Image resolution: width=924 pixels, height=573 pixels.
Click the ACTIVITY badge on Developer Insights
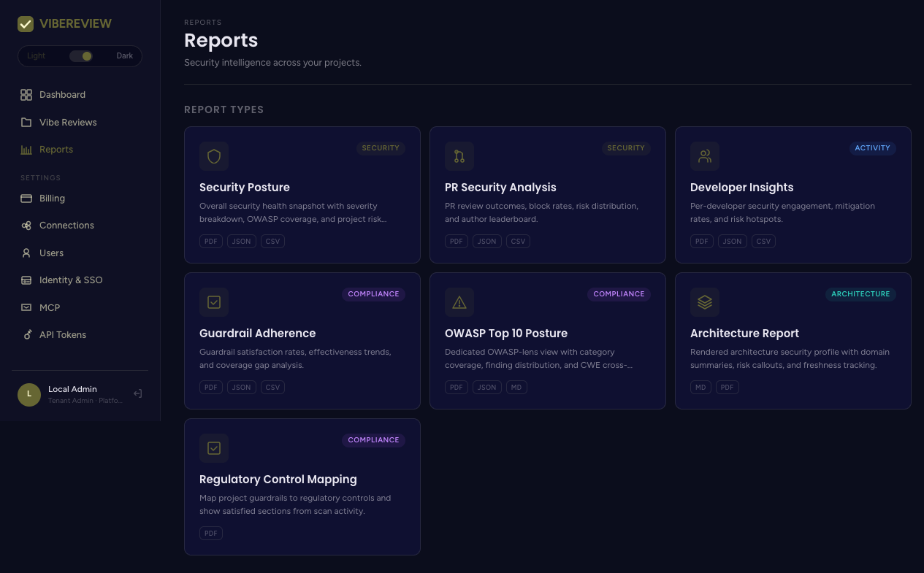(873, 148)
